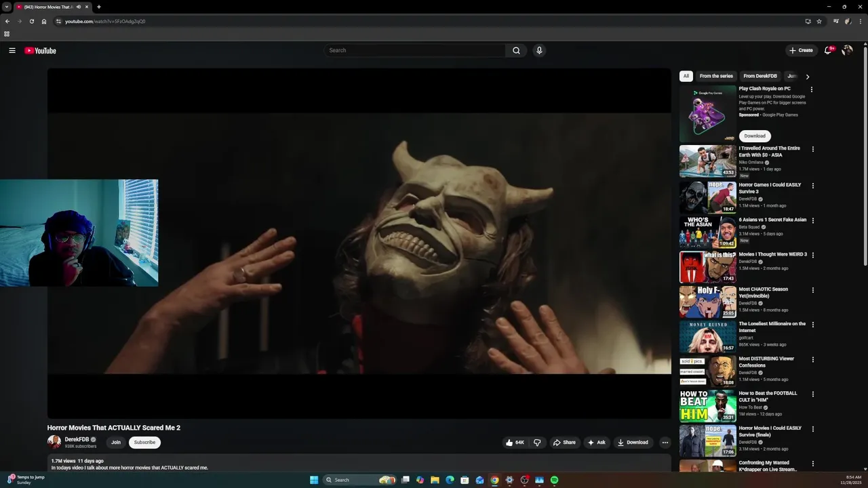Select the From the series chip
Image resolution: width=868 pixels, height=488 pixels.
[x=716, y=76]
